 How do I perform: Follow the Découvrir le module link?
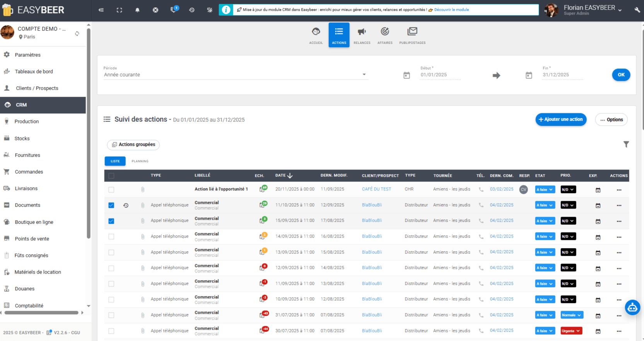pyautogui.click(x=451, y=10)
